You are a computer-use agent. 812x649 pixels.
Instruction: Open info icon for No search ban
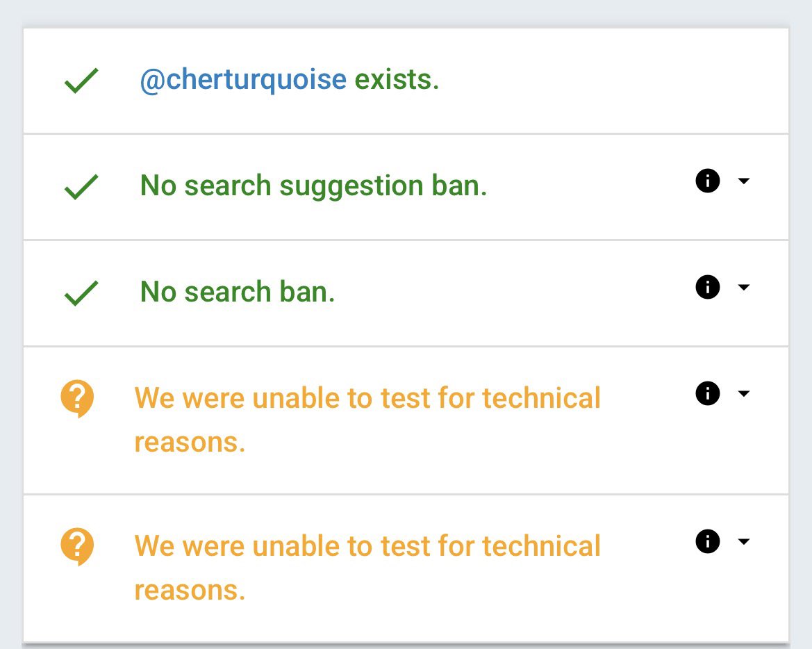tap(707, 287)
